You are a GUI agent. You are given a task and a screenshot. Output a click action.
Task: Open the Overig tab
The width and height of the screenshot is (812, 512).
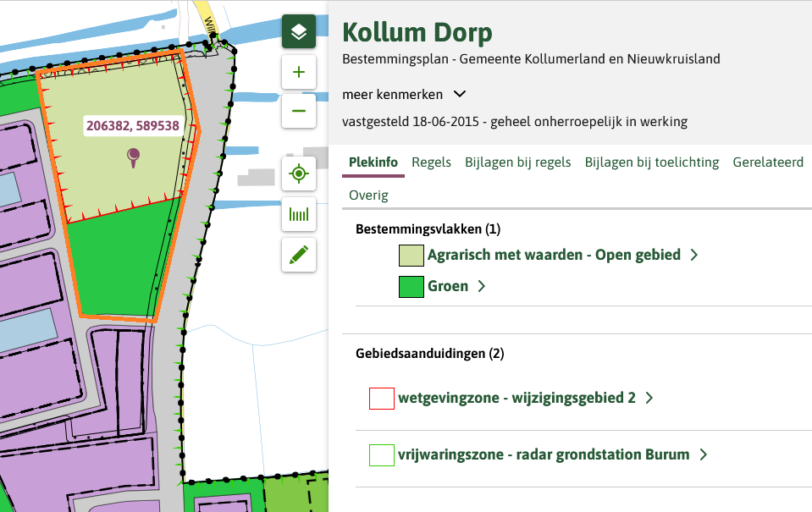click(368, 195)
